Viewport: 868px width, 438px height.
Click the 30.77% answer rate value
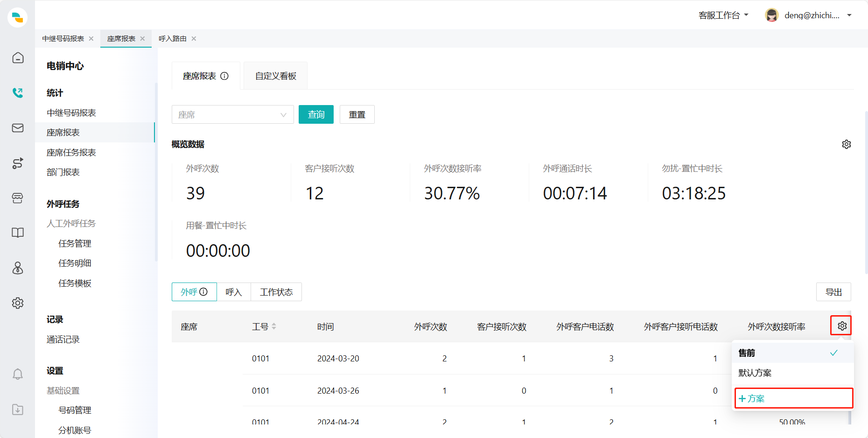pyautogui.click(x=452, y=193)
